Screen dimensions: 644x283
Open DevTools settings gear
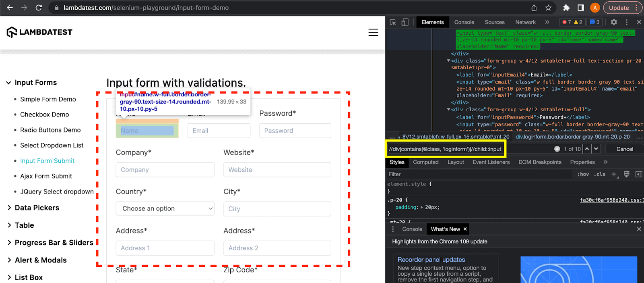(614, 22)
